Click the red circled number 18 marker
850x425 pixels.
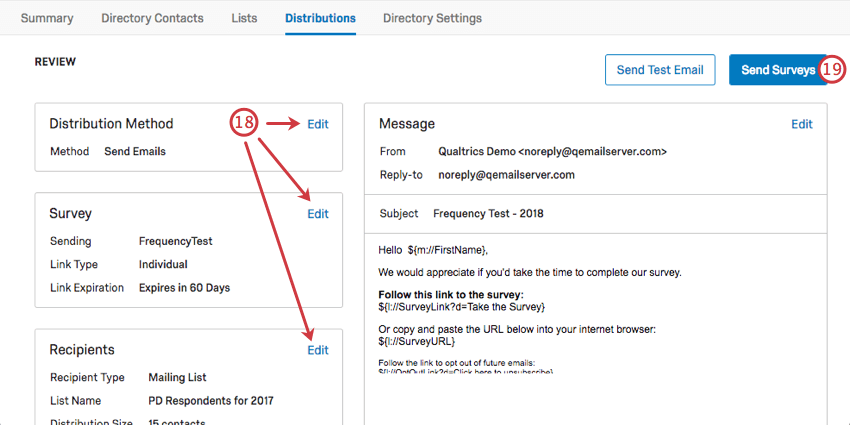pyautogui.click(x=245, y=123)
